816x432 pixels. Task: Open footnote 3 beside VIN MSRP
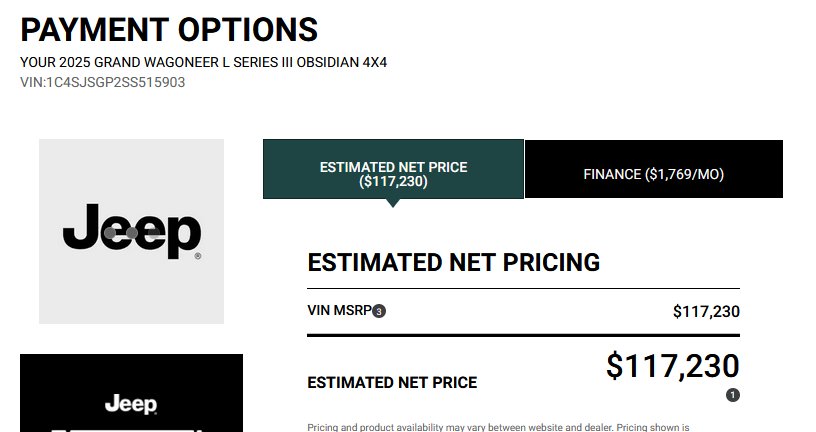379,311
